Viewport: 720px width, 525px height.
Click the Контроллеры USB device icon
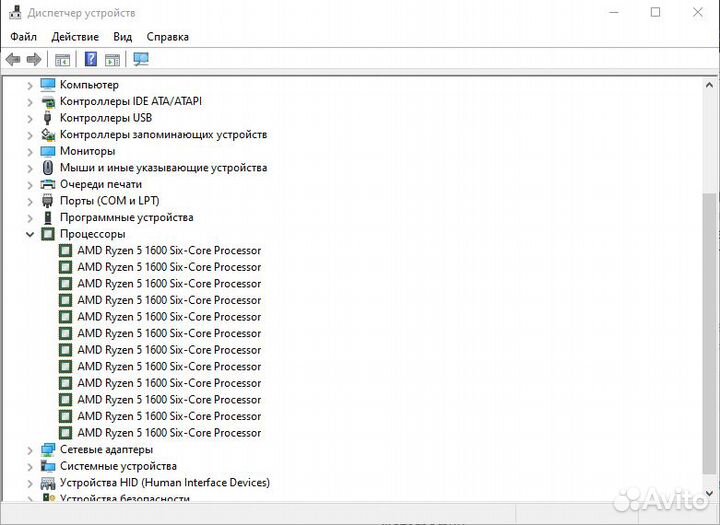click(x=48, y=118)
